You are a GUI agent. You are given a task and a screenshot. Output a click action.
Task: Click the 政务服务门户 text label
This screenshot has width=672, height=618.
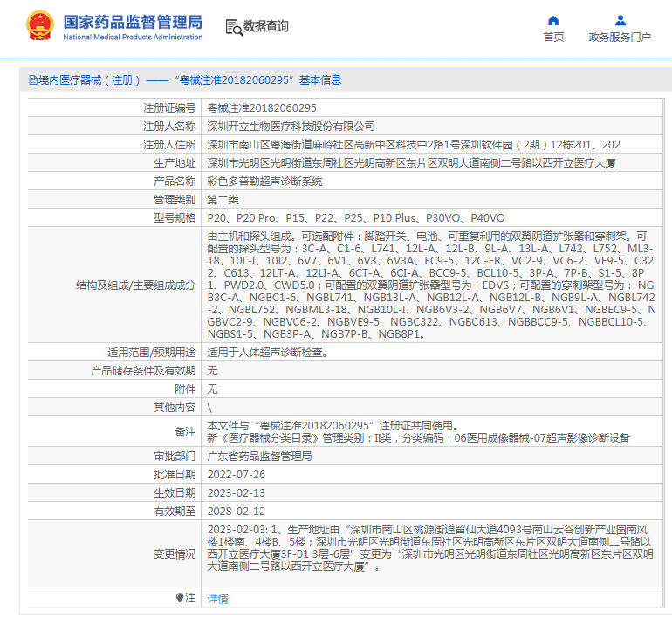coord(620,38)
